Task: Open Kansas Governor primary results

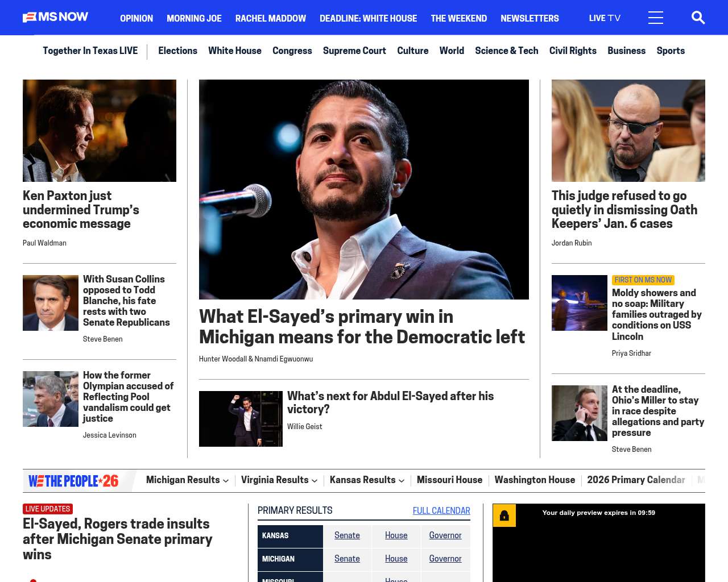Action: 445,535
